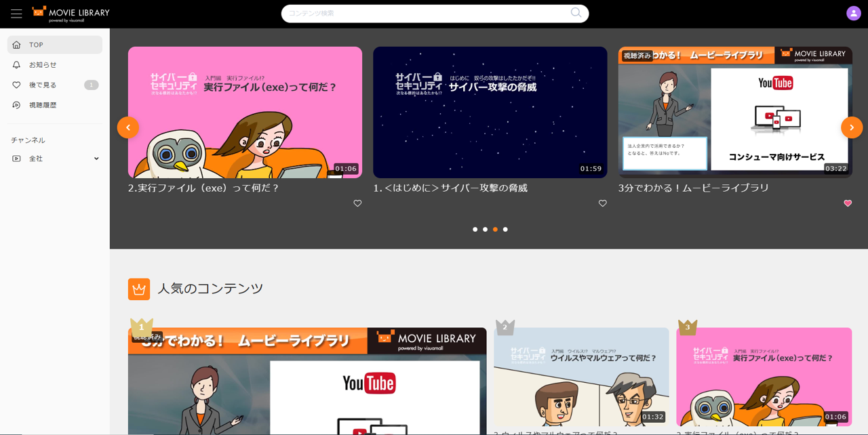Click the rank 1 gold crown badge
The image size is (868, 435).
pyautogui.click(x=142, y=327)
